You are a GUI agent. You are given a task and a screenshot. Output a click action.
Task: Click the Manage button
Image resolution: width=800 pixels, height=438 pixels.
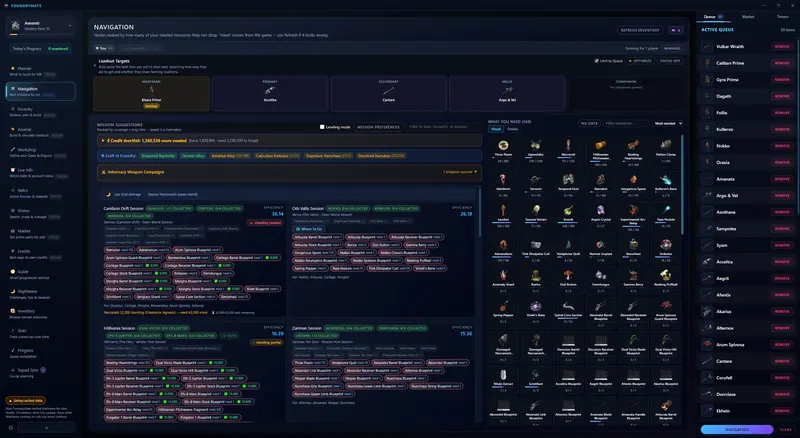672,48
